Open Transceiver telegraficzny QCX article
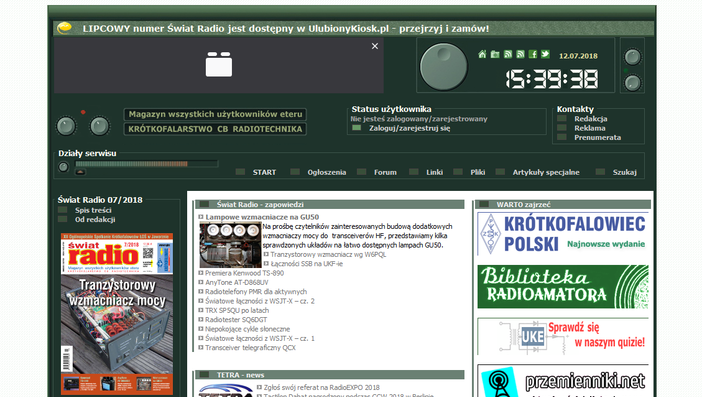Image resolution: width=702 pixels, height=397 pixels. click(x=250, y=348)
